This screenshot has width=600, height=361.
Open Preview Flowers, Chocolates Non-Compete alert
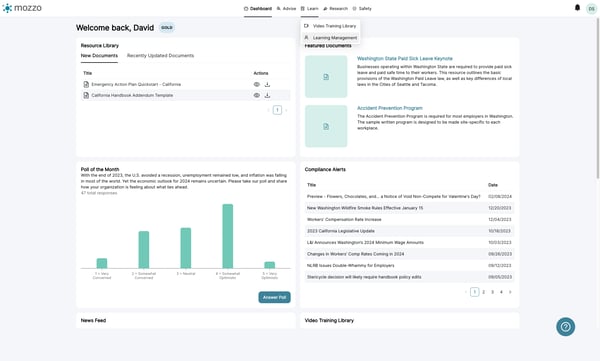[x=393, y=196]
